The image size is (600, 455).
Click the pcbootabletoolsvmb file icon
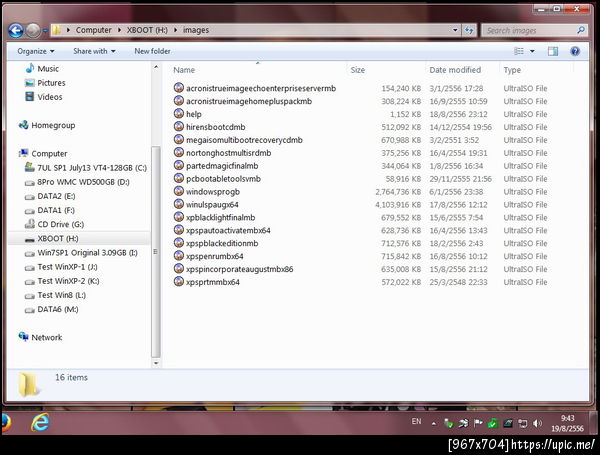[x=179, y=178]
